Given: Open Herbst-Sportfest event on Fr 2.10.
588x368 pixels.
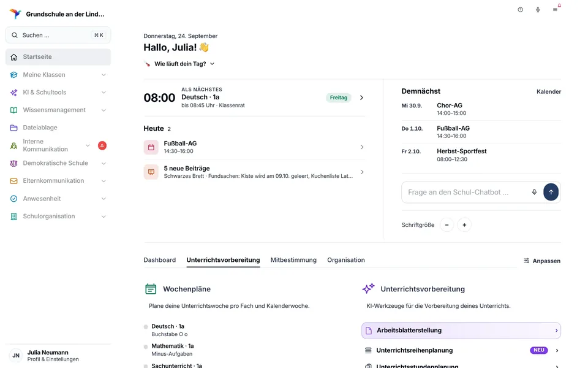Looking at the screenshot, I should [481, 155].
